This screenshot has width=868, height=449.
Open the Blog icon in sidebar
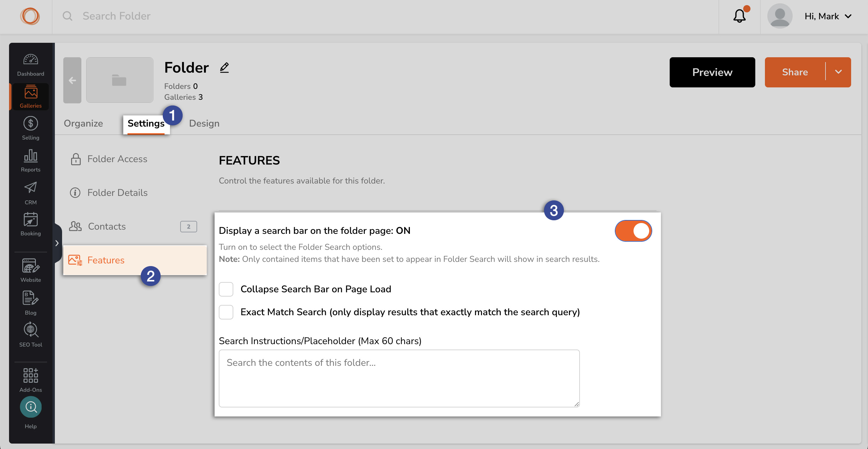click(x=31, y=298)
